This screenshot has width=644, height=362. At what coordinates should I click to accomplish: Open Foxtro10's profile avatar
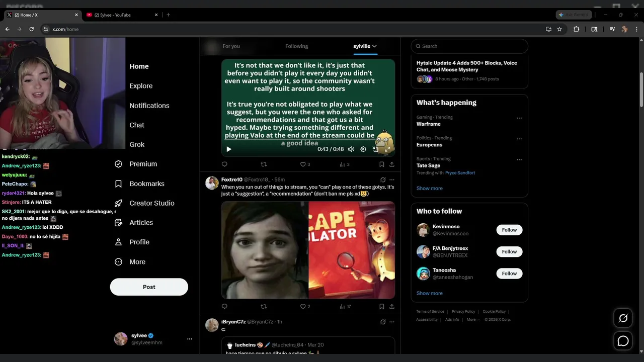point(212,183)
